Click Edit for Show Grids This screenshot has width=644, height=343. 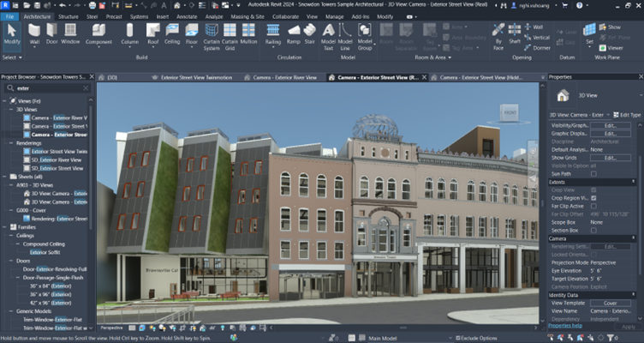click(611, 158)
